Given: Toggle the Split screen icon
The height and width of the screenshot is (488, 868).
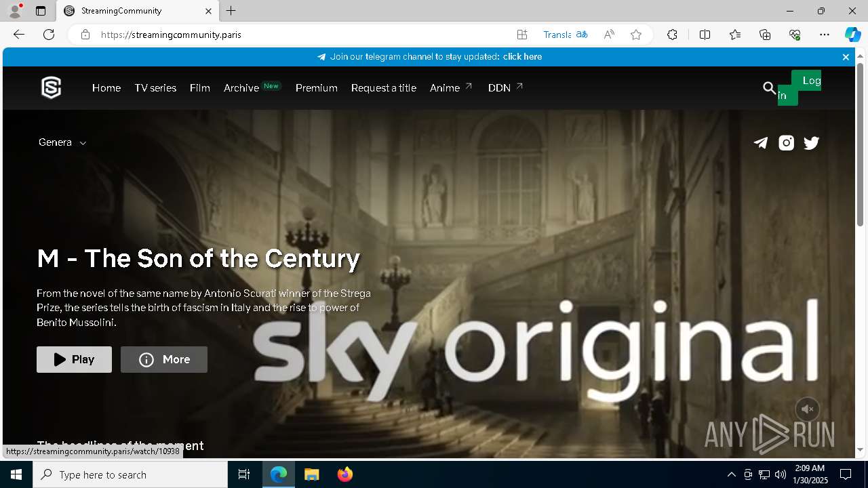Looking at the screenshot, I should click(x=705, y=35).
